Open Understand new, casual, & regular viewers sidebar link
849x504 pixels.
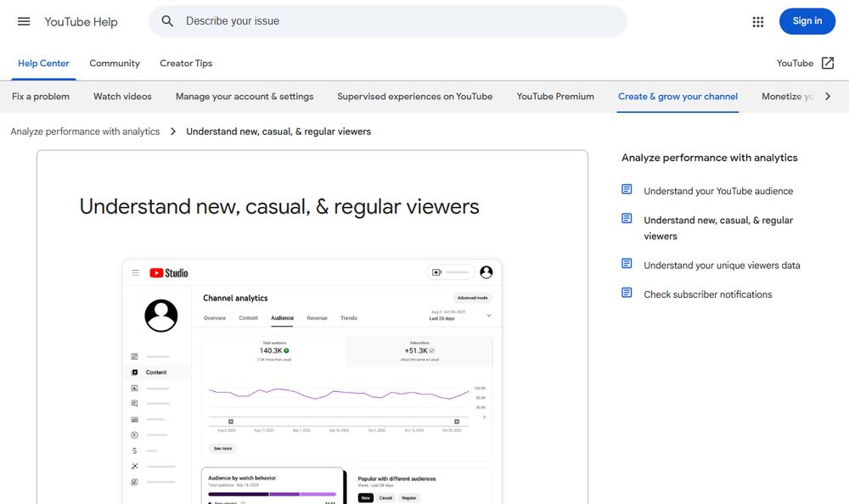(x=718, y=228)
